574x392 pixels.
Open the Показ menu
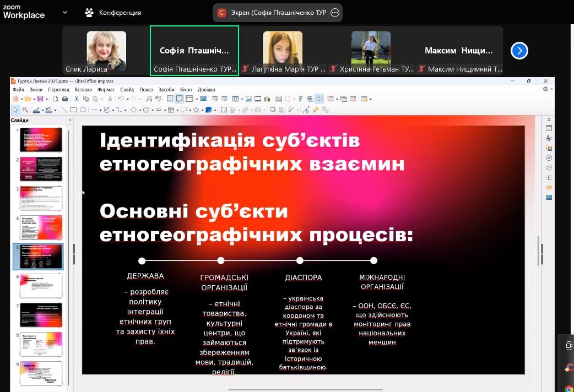[x=146, y=89]
